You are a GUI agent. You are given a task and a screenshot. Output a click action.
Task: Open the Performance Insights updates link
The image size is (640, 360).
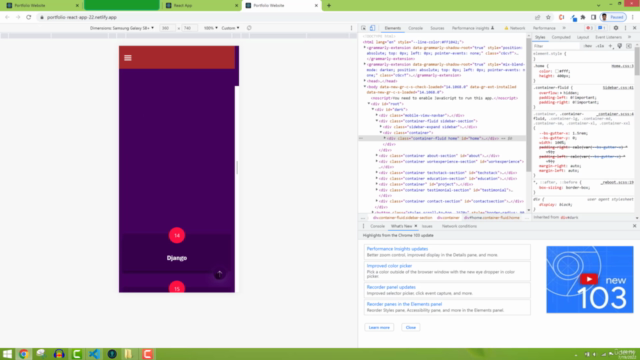(397, 249)
